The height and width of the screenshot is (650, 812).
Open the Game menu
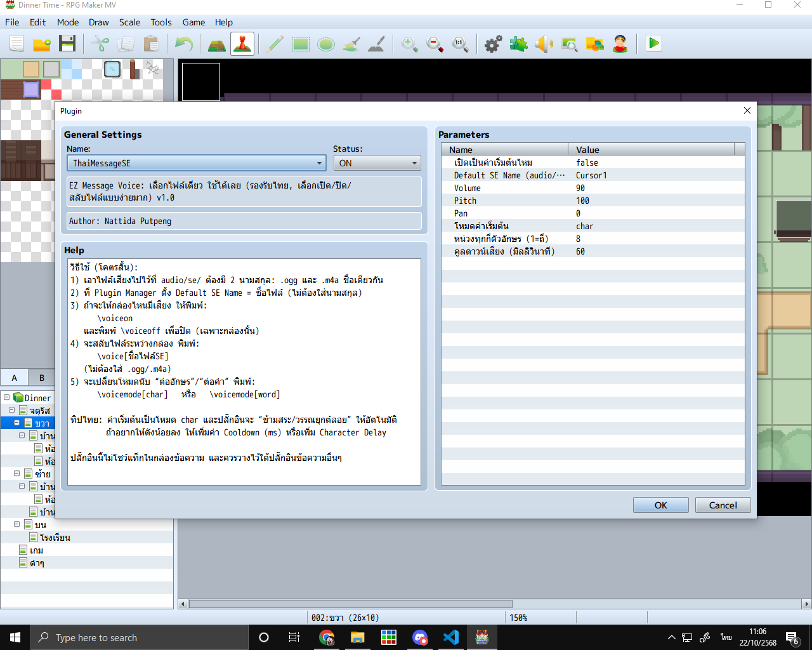[193, 22]
